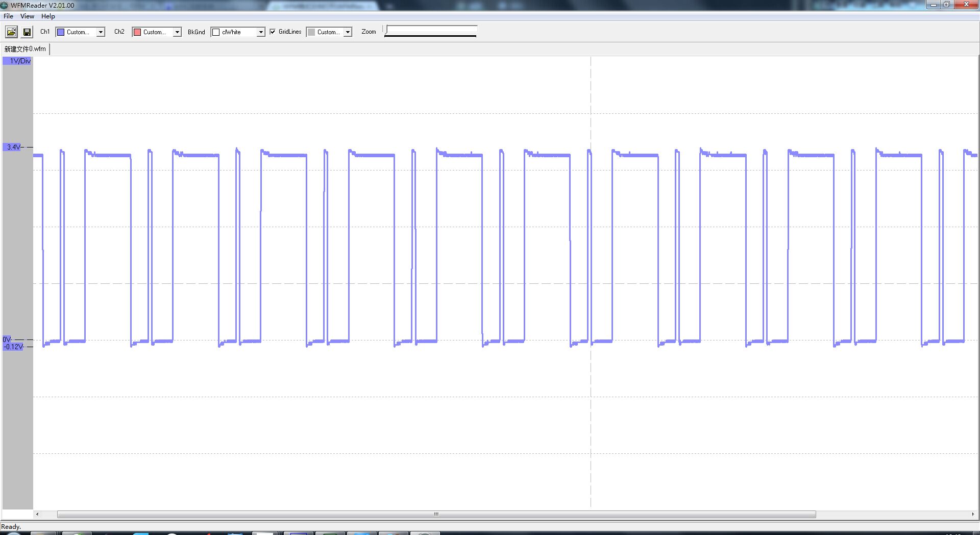Click the scrollbar left arrow
Screen dimensions: 980x535
(37, 514)
